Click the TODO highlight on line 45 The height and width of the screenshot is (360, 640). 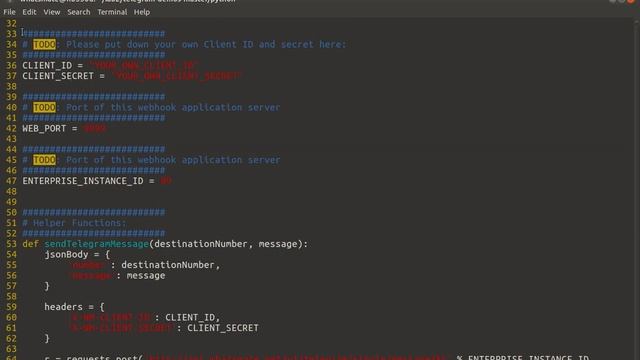[x=44, y=160]
